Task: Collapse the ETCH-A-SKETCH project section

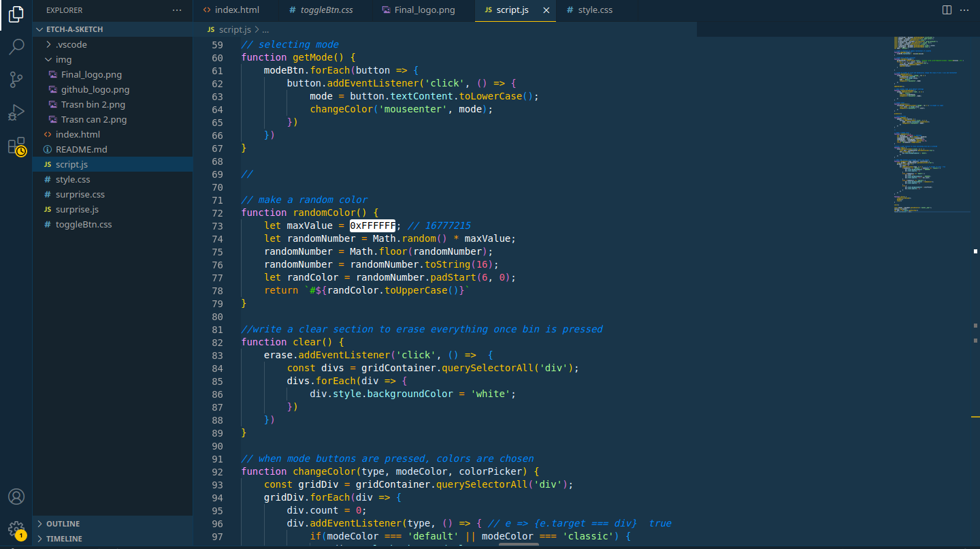Action: coord(113,29)
